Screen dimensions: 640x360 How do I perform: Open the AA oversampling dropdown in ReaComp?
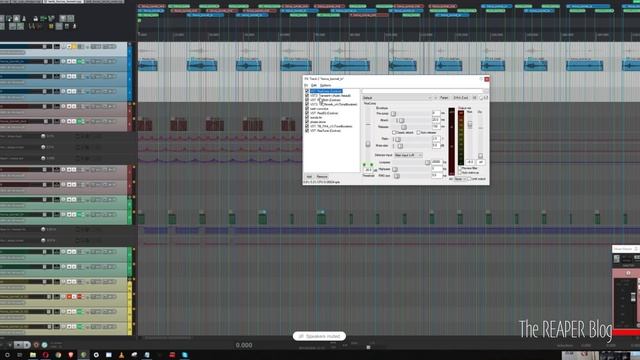pyautogui.click(x=460, y=179)
